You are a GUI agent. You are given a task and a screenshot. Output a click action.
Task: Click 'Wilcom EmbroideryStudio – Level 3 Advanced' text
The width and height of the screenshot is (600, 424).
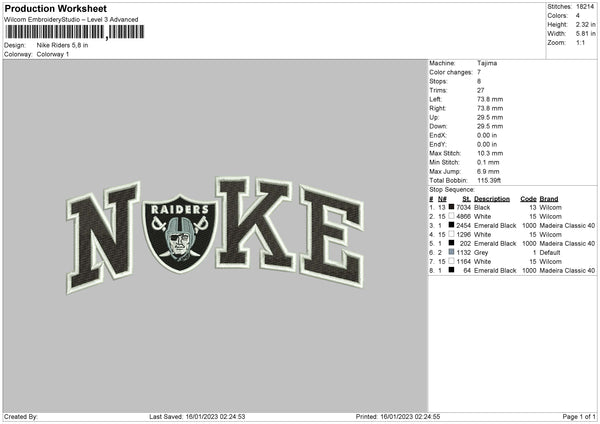click(71, 20)
